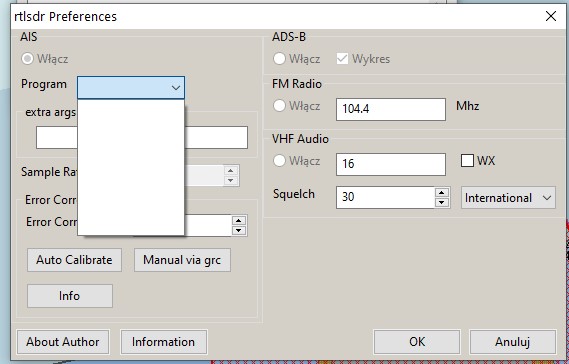The image size is (569, 364).
Task: Confirm preferences with OK
Action: 417,341
